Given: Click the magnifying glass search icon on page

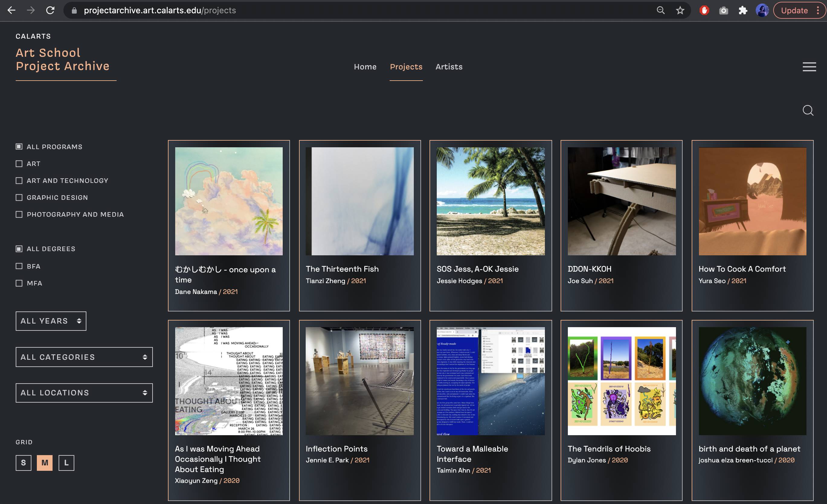Looking at the screenshot, I should [x=808, y=110].
